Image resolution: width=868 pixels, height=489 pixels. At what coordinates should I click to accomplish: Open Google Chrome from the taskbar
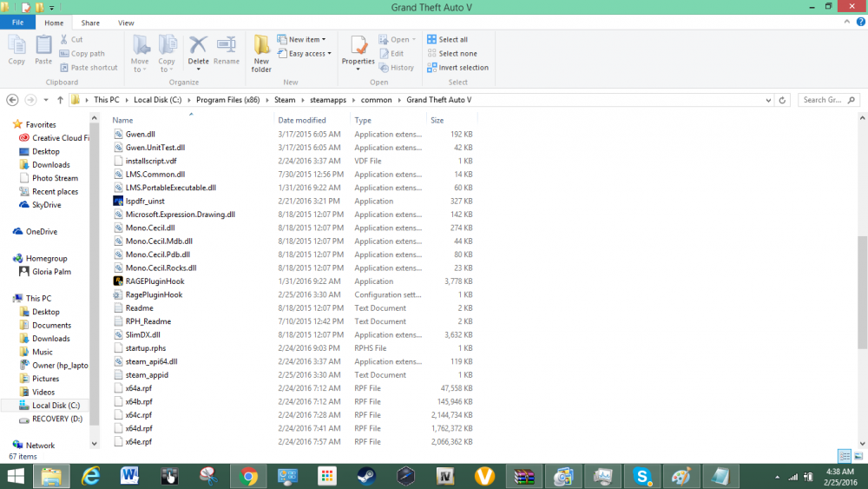coord(248,476)
